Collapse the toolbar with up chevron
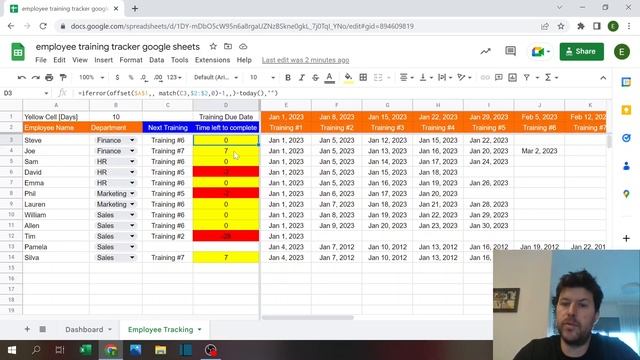This screenshot has height=360, width=640. 603,78
